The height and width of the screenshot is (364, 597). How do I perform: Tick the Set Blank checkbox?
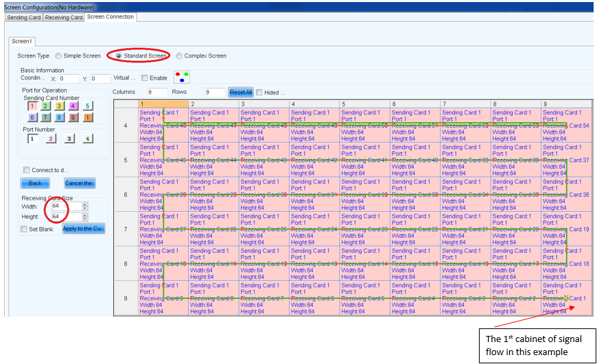[25, 229]
